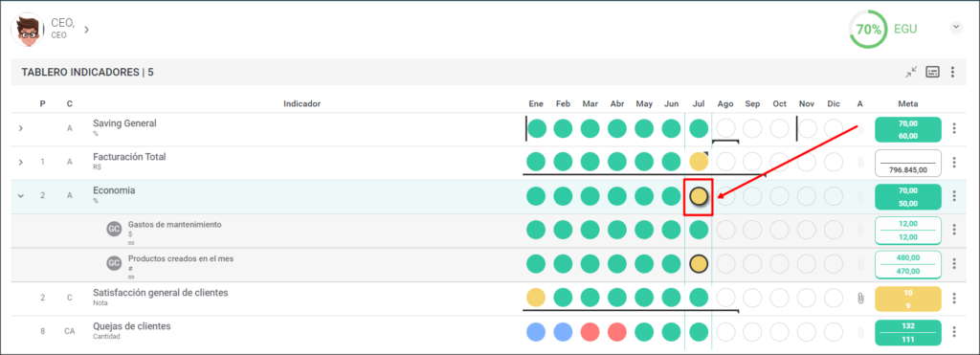Select blue Ene circle for Quejas de clientes

(x=536, y=331)
